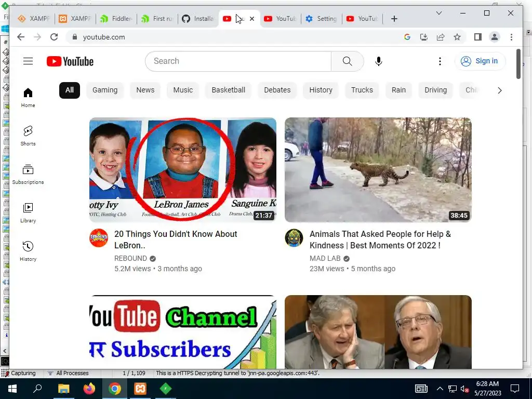Select Basketball filter chip
Image resolution: width=532 pixels, height=399 pixels.
coord(229,90)
